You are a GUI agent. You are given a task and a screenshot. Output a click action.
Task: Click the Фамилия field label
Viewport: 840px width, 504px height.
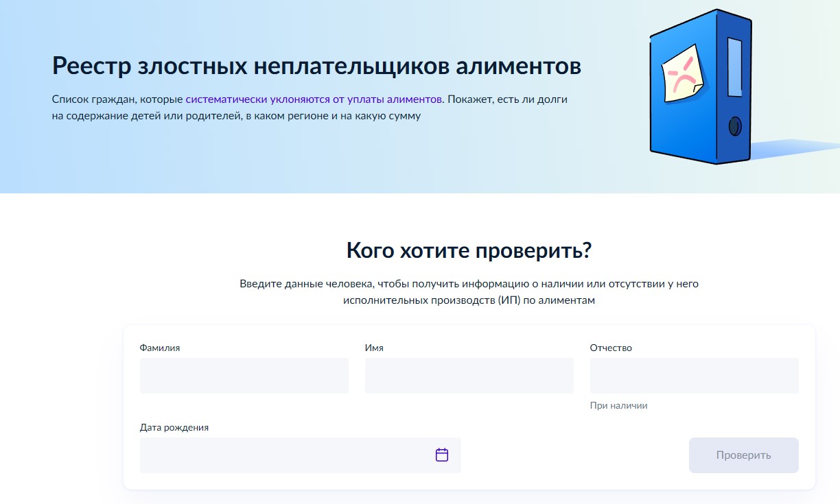click(x=160, y=348)
